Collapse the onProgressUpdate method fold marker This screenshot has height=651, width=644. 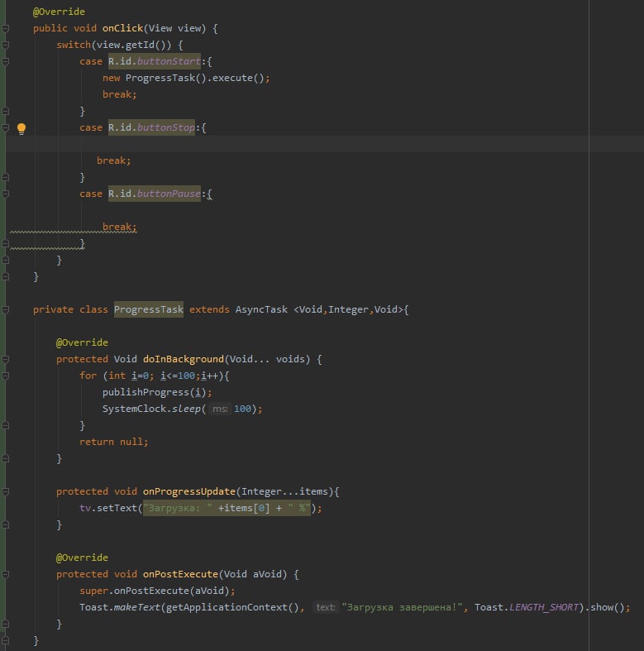click(x=6, y=492)
